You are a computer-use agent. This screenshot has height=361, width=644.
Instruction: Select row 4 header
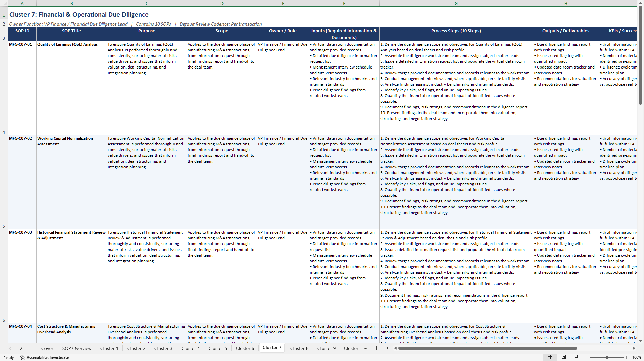pyautogui.click(x=4, y=88)
